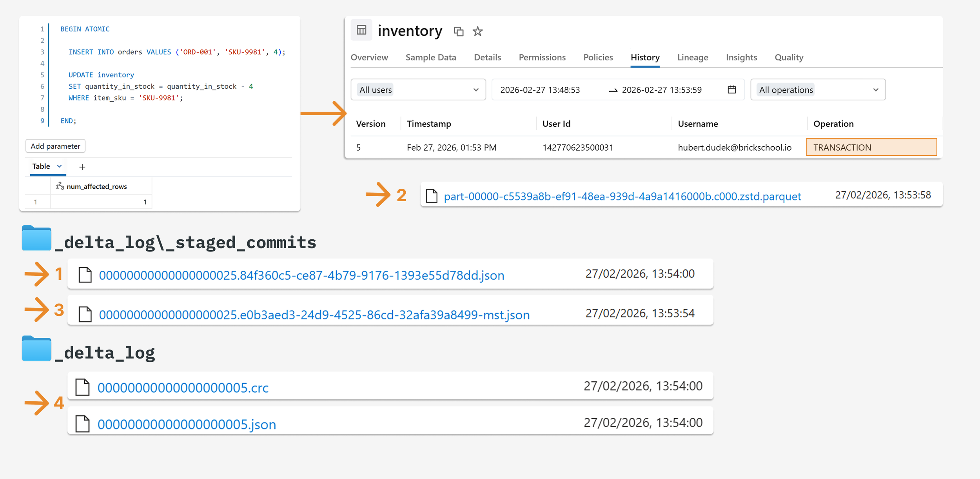Open the Table view chevron menu
The width and height of the screenshot is (980, 479).
pyautogui.click(x=59, y=166)
